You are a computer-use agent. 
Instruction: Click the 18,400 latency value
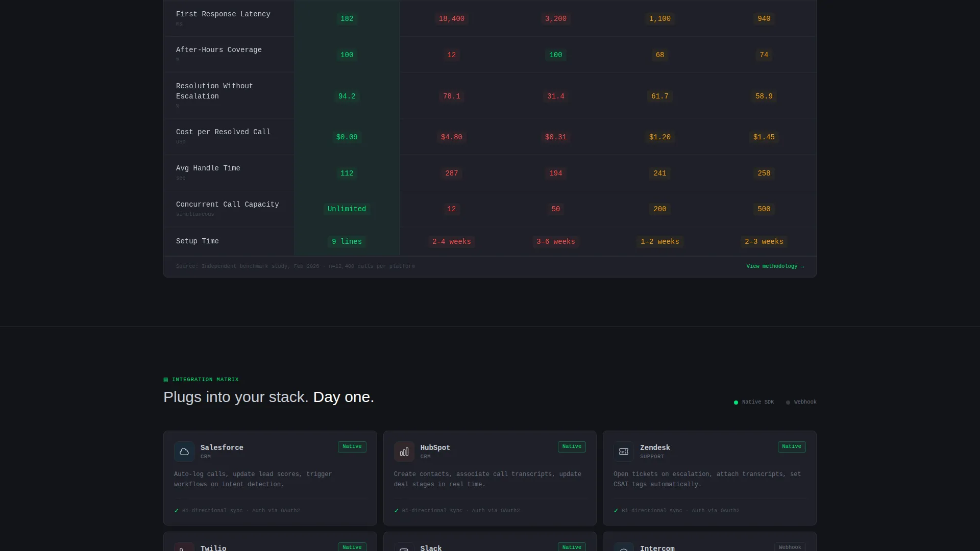(x=452, y=19)
